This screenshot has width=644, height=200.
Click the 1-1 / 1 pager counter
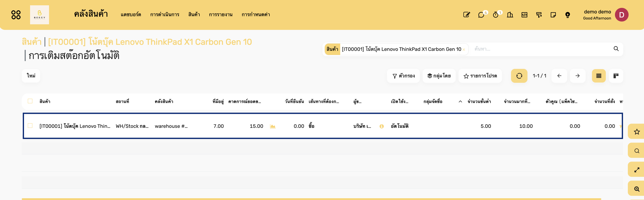coord(539,76)
